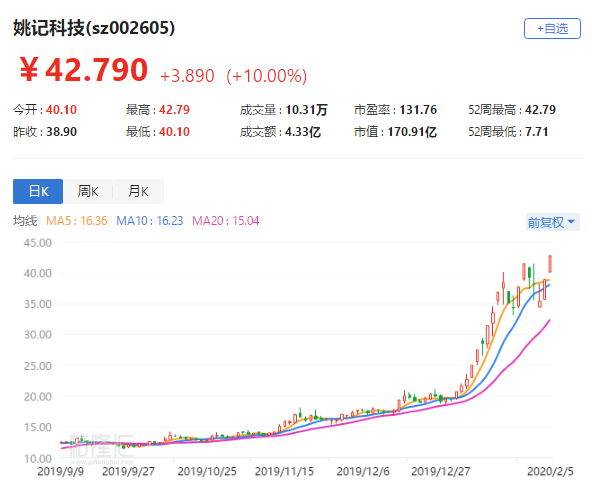592x481 pixels.
Task: Click the 20.00 y-axis label
Action: (x=38, y=396)
